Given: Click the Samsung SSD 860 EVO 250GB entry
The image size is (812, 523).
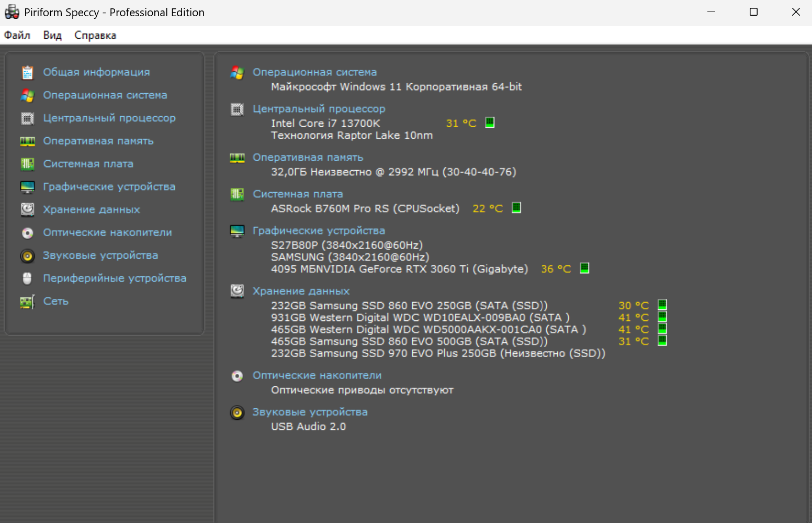Looking at the screenshot, I should coord(409,306).
